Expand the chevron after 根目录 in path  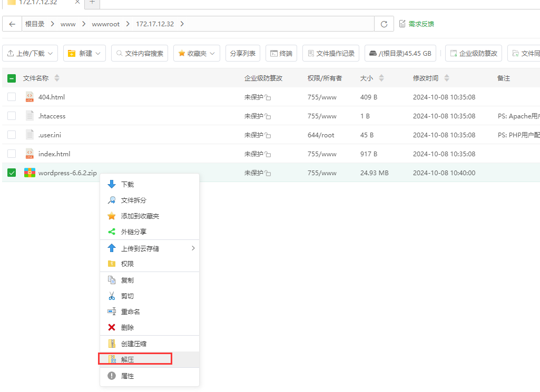pyautogui.click(x=52, y=24)
